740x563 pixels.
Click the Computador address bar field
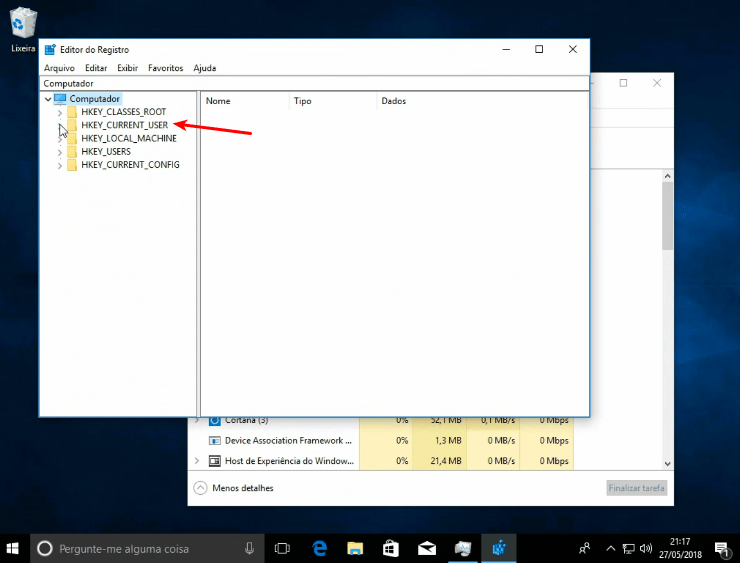[x=314, y=84]
